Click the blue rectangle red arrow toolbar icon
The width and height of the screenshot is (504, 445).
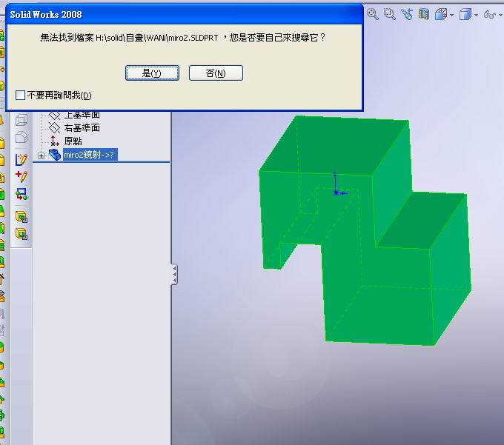21,194
